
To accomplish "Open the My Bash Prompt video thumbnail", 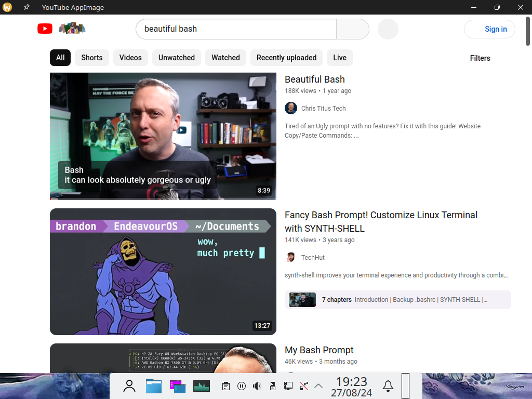I will 163,358.
